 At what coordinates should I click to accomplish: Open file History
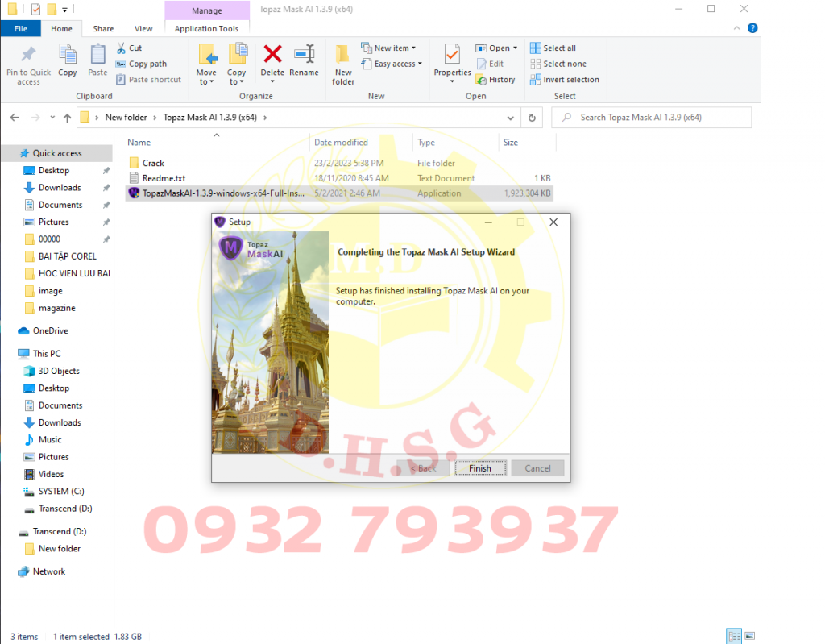coord(495,80)
